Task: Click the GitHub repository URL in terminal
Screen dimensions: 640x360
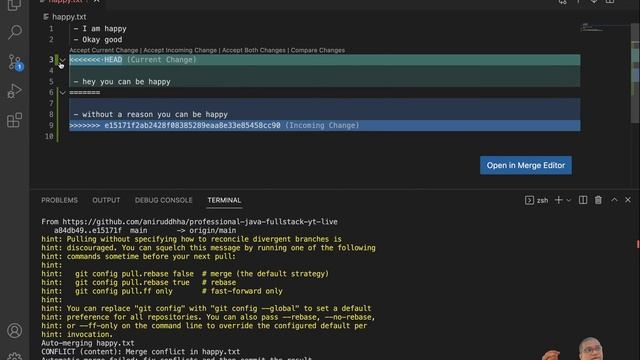Action: click(200, 222)
